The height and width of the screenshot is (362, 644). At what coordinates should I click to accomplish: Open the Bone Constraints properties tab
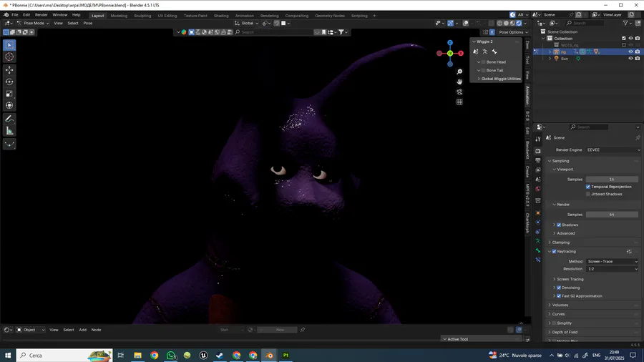point(538,260)
